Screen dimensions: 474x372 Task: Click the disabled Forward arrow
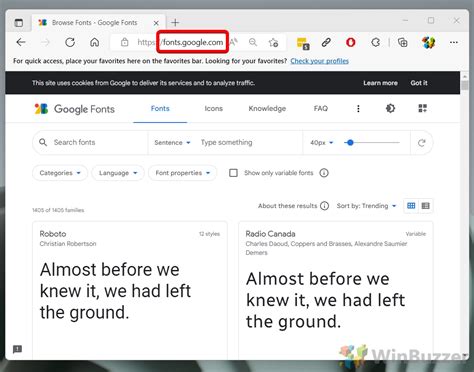click(45, 42)
